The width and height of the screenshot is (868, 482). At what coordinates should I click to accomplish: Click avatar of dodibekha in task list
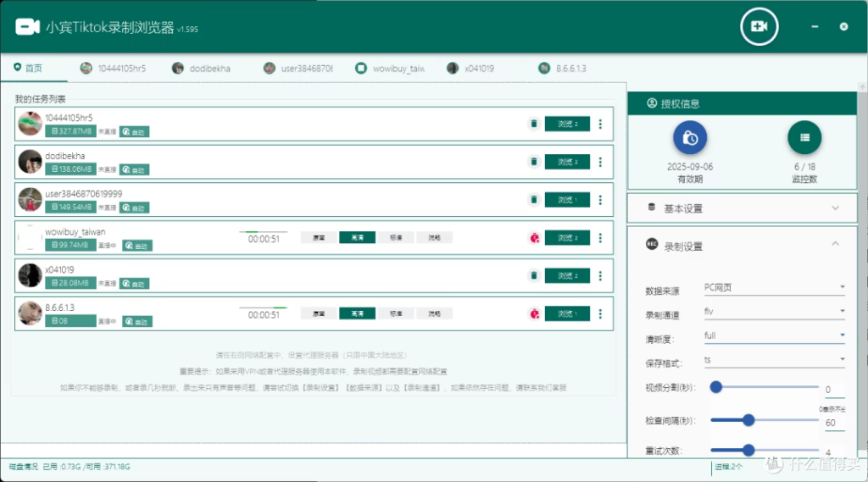[x=30, y=162]
